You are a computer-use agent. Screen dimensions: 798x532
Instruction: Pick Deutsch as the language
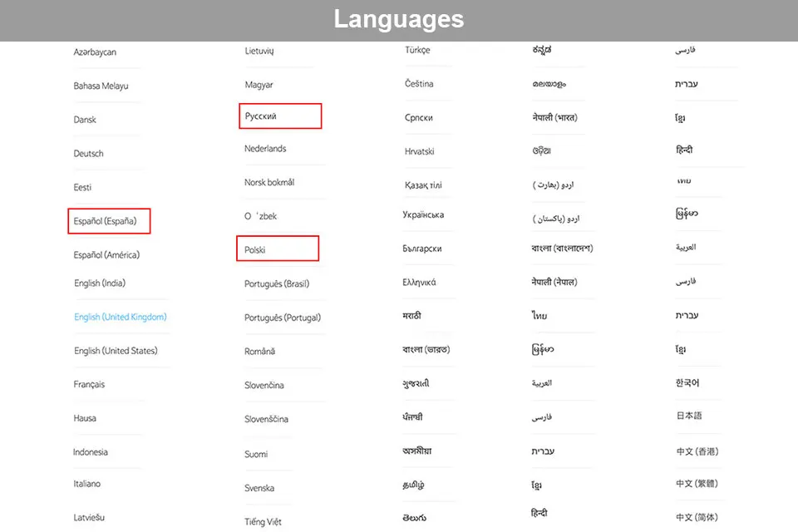(89, 153)
